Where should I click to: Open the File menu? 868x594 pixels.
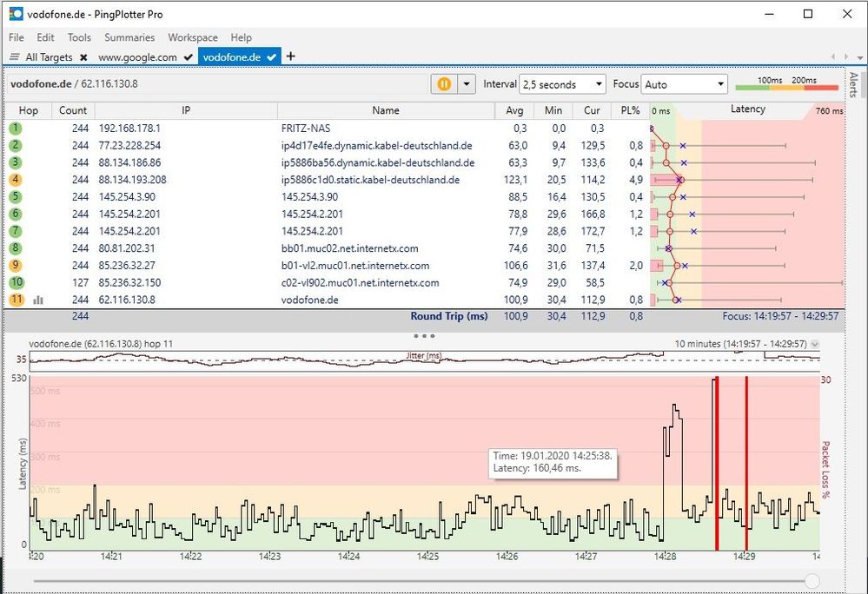[17, 37]
